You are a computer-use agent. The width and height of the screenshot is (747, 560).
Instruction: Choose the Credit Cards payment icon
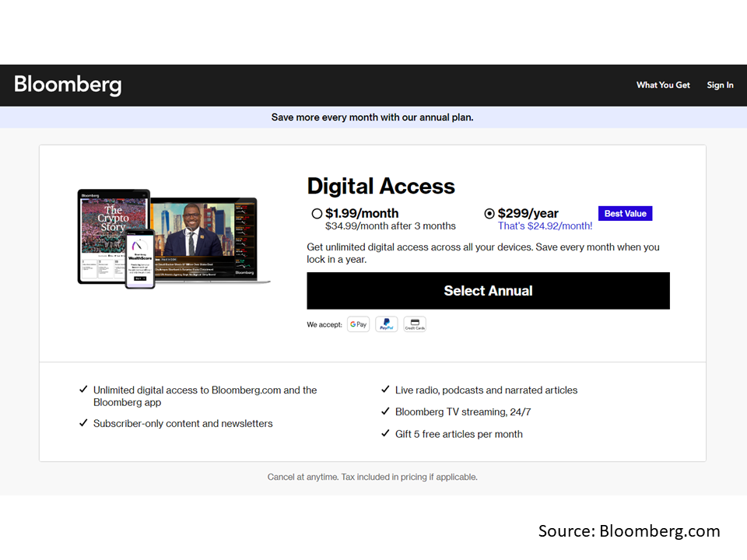(x=415, y=324)
